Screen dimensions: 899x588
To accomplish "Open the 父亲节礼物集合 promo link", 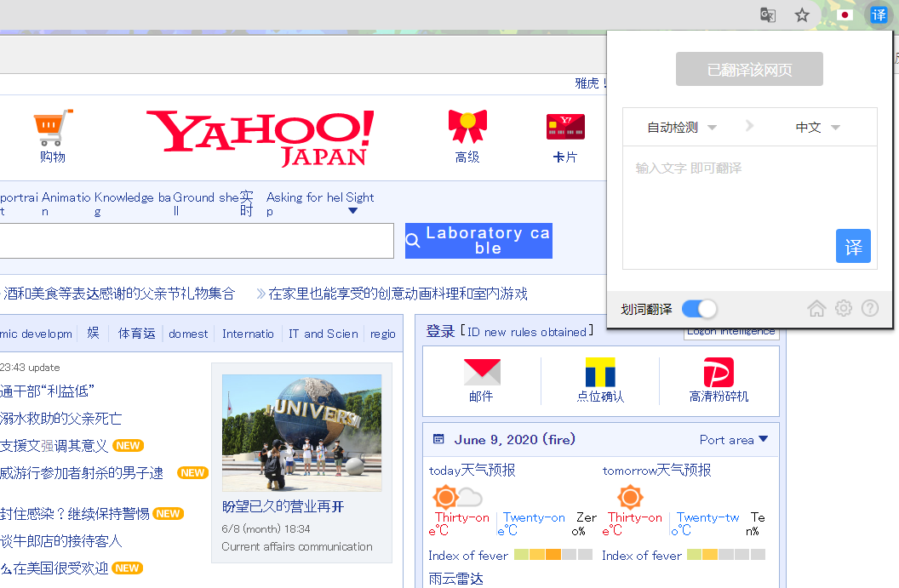I will coord(117,294).
